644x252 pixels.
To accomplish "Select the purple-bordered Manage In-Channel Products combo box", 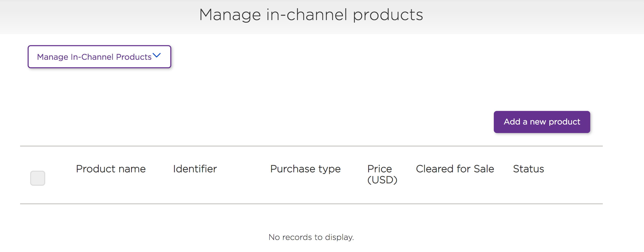I will (99, 57).
